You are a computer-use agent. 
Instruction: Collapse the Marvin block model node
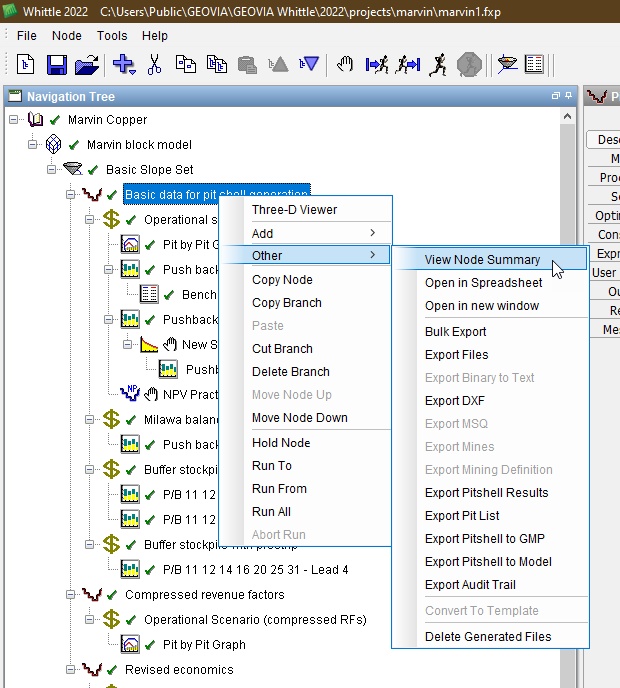pos(32,144)
